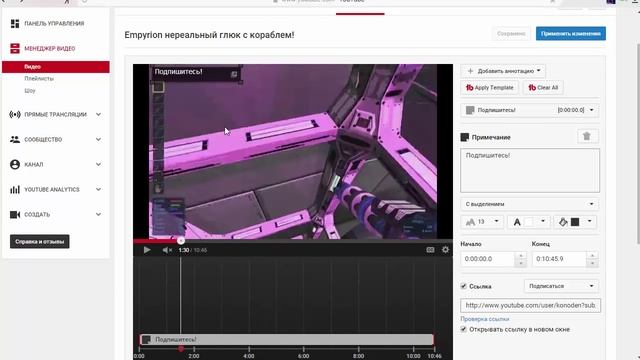The width and height of the screenshot is (640, 360).
Task: Click the YouTube Analytics bar chart icon
Action: 15,189
